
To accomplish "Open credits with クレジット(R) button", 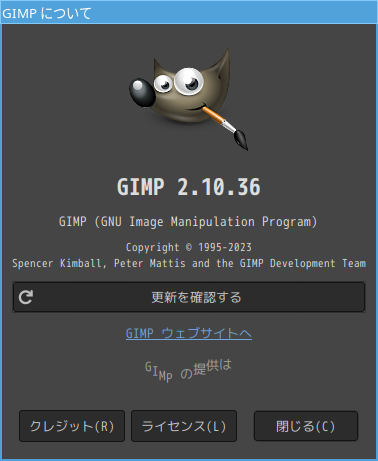I will coord(72,426).
